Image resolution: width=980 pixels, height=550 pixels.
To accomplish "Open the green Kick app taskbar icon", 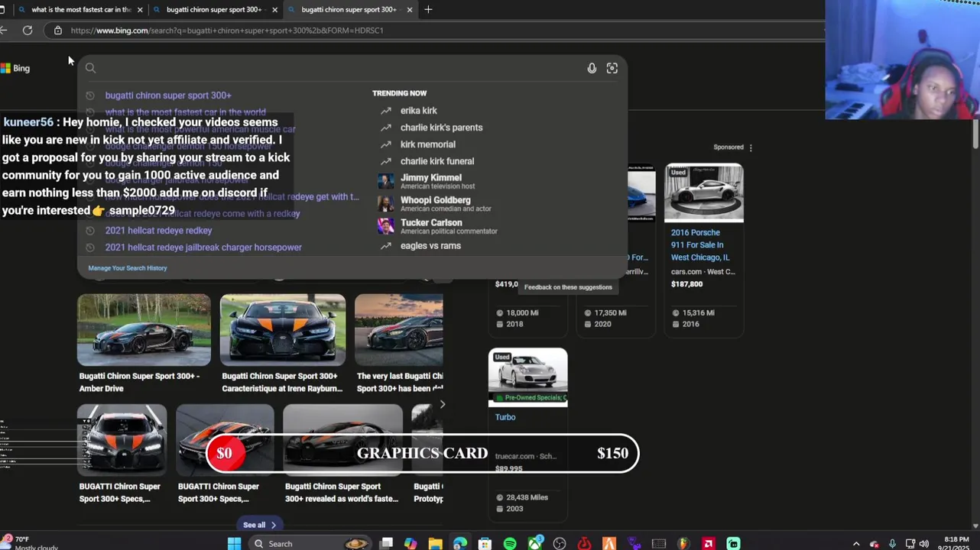I will [x=733, y=544].
